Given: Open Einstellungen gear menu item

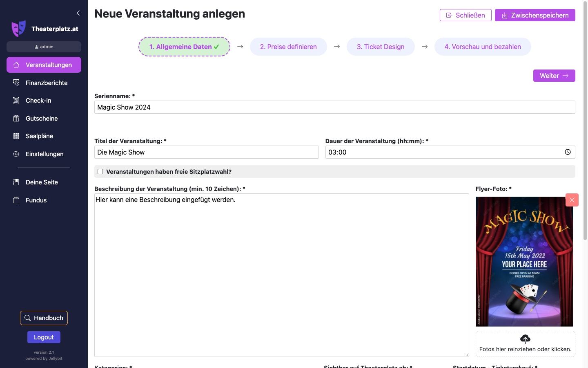Looking at the screenshot, I should pos(44,154).
